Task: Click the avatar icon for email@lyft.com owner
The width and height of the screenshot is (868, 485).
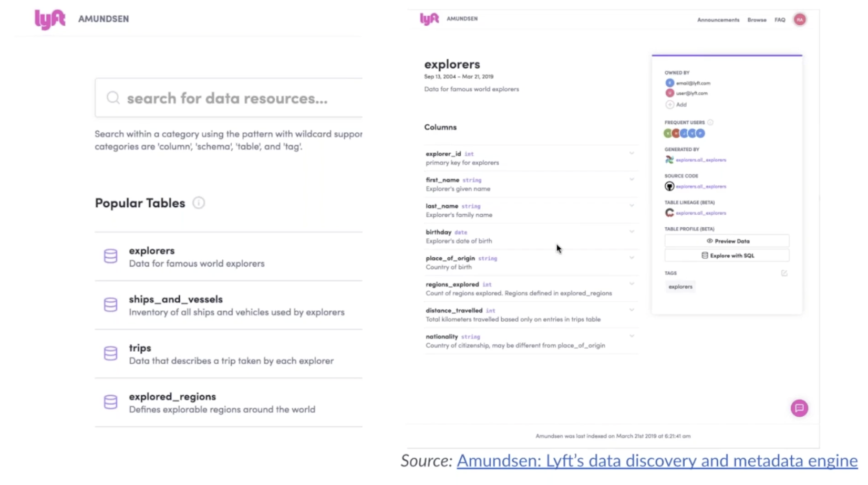Action: click(669, 83)
